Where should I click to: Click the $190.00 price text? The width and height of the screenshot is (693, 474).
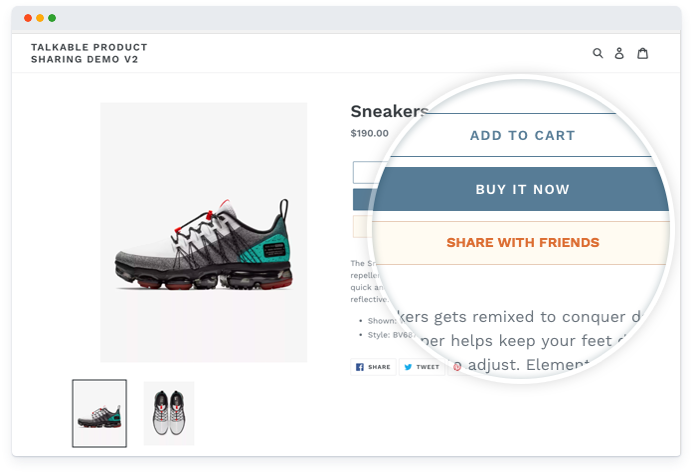tap(369, 133)
